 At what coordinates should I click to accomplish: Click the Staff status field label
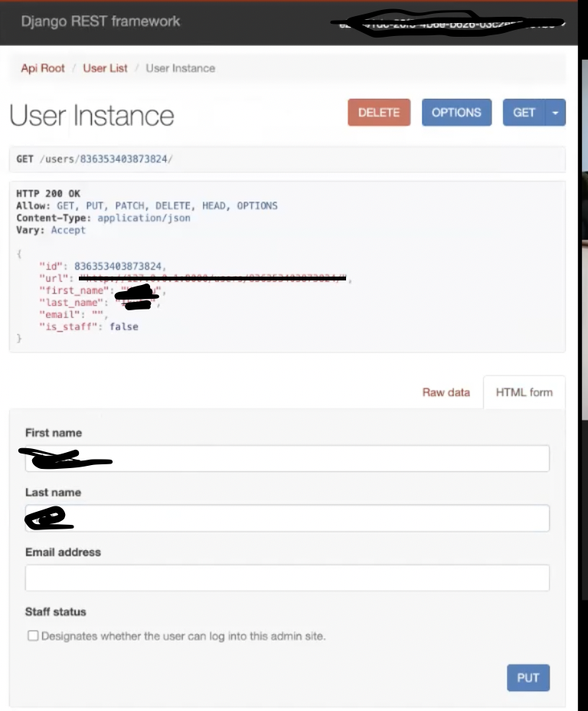[55, 611]
